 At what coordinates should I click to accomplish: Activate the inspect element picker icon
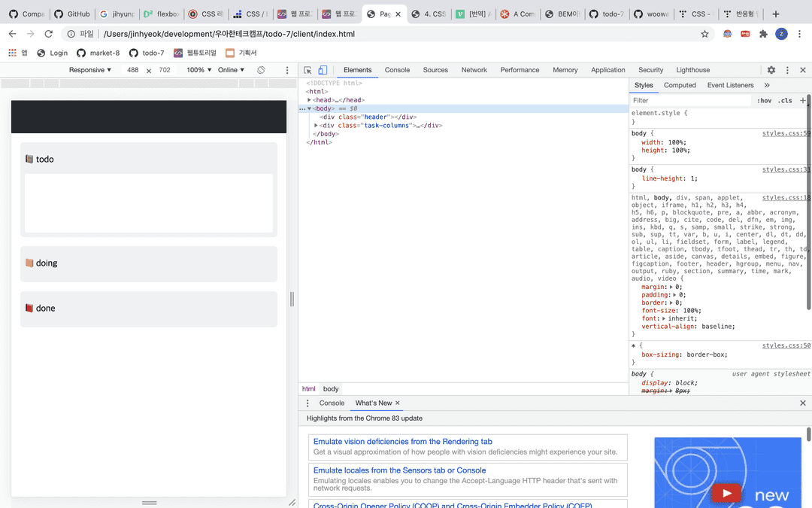tap(308, 70)
